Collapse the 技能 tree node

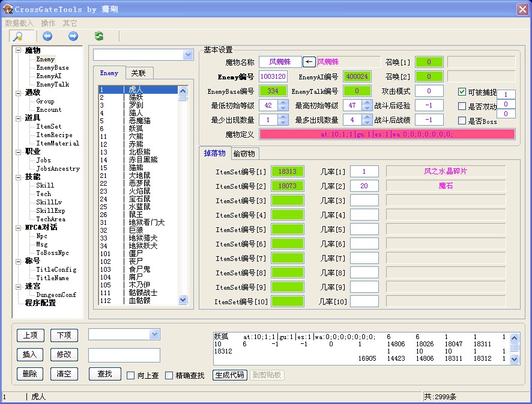point(19,177)
